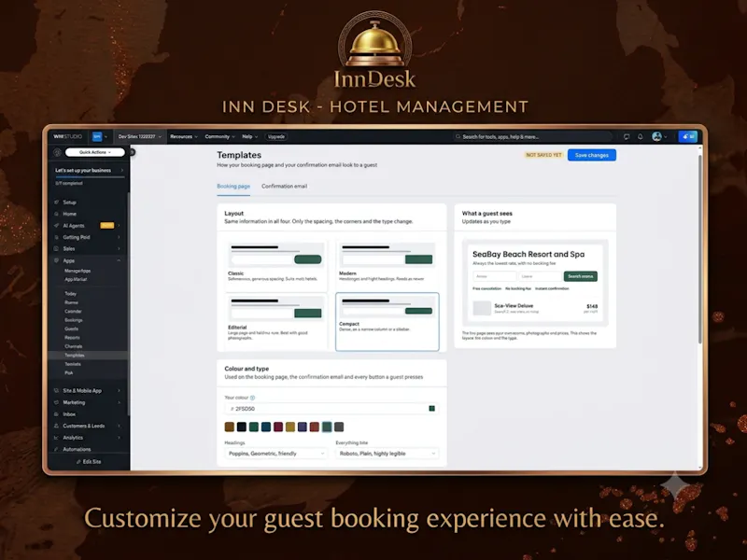Image resolution: width=747 pixels, height=560 pixels.
Task: Pick the gold colour swatch
Action: tap(290, 427)
